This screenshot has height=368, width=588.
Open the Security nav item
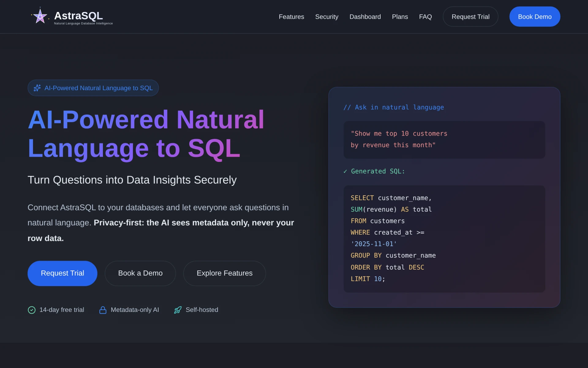point(327,17)
